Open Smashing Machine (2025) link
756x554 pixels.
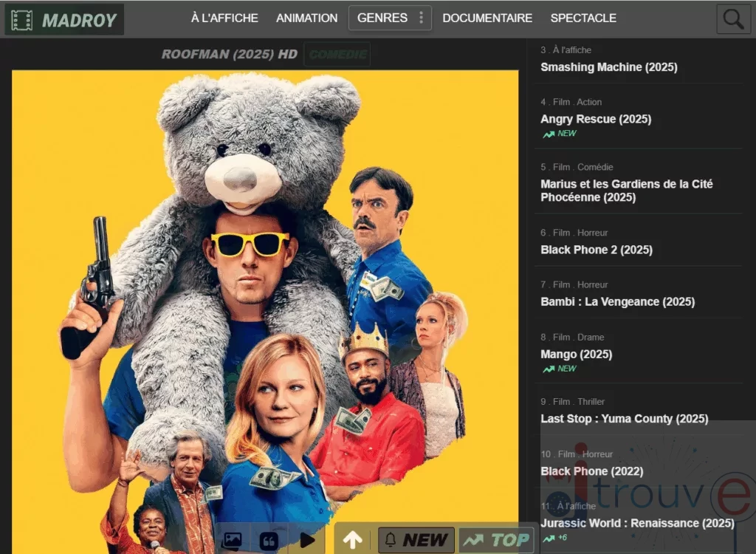(x=608, y=67)
